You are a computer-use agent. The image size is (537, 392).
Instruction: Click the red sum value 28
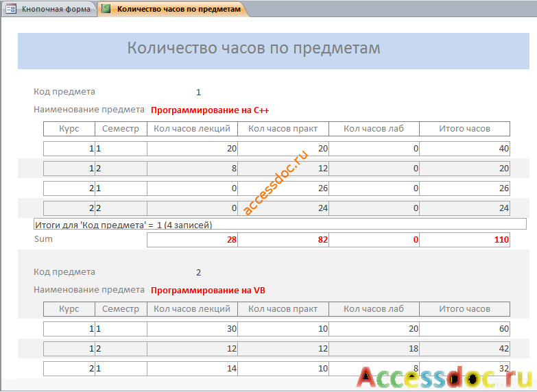point(192,240)
